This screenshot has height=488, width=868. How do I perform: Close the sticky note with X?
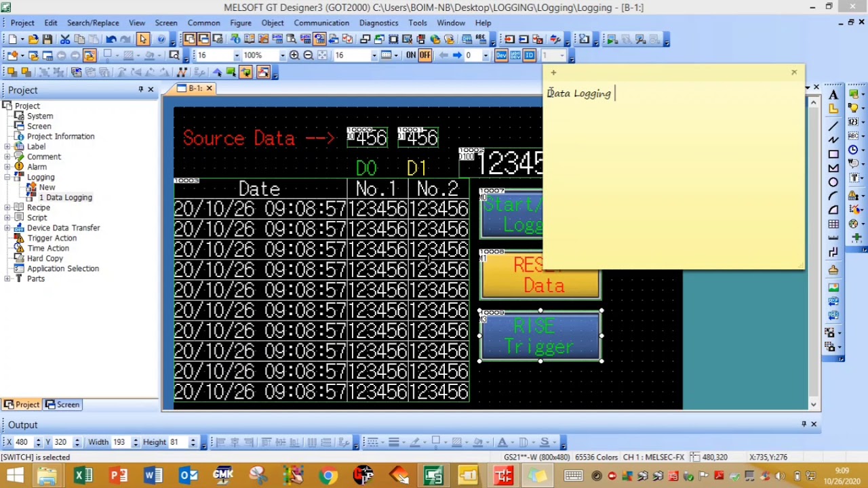coord(794,73)
